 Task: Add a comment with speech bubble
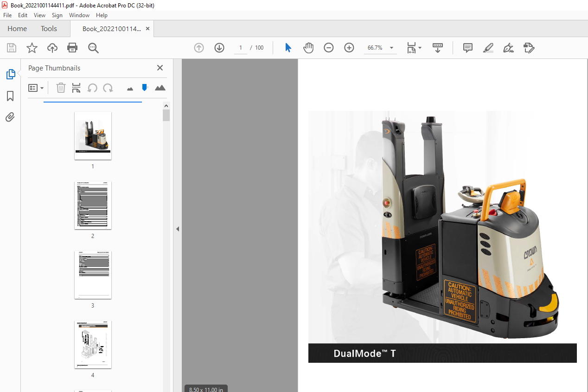[468, 48]
